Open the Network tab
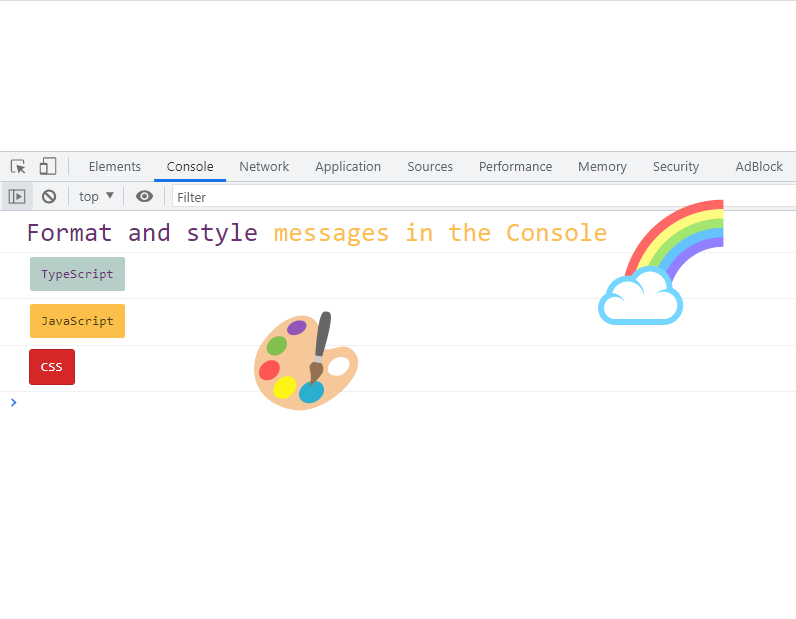The image size is (796, 619). (264, 167)
